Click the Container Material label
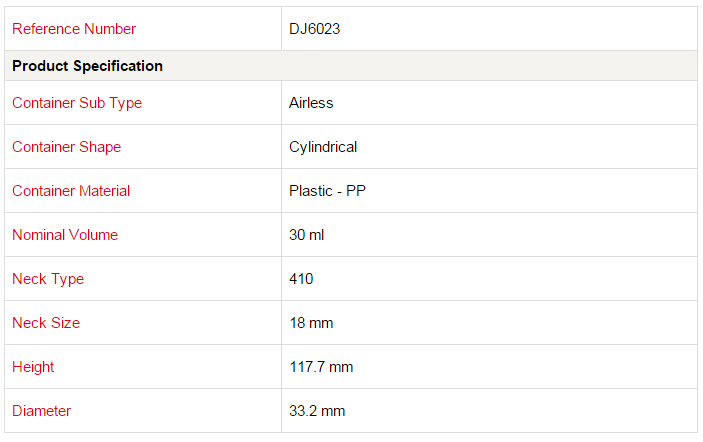703x442 pixels. 71,191
